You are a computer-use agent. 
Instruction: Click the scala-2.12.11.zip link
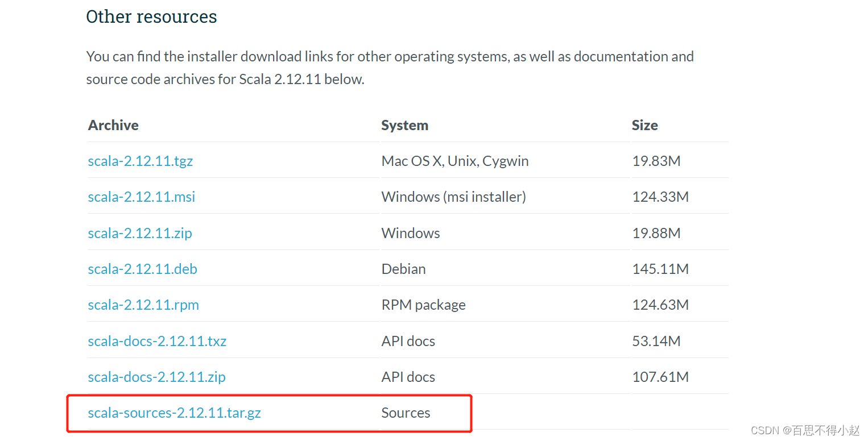point(140,233)
